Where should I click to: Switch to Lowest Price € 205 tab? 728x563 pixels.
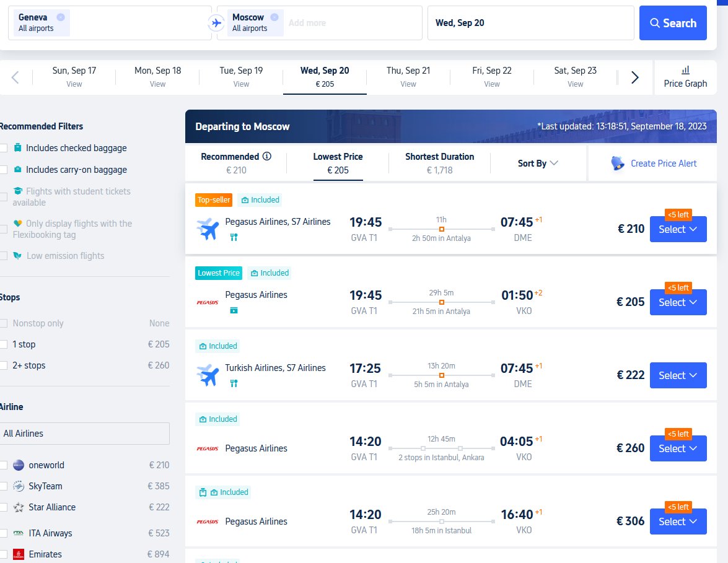(338, 163)
